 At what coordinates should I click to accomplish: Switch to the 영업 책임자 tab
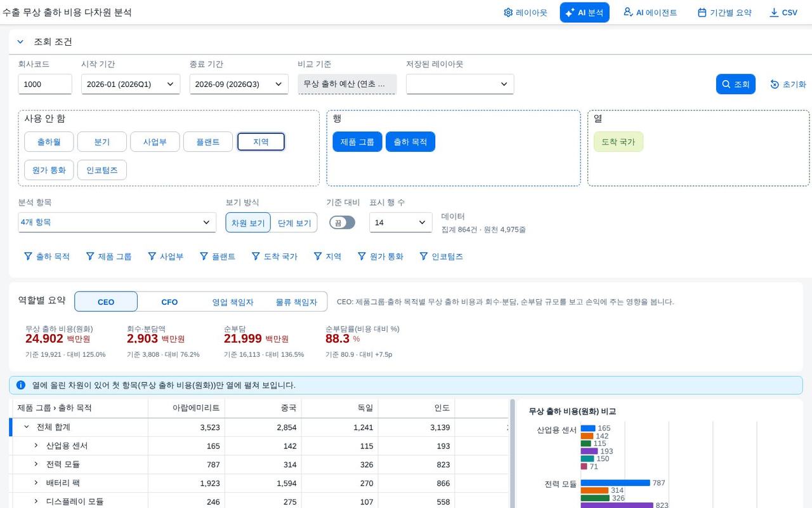(x=233, y=302)
